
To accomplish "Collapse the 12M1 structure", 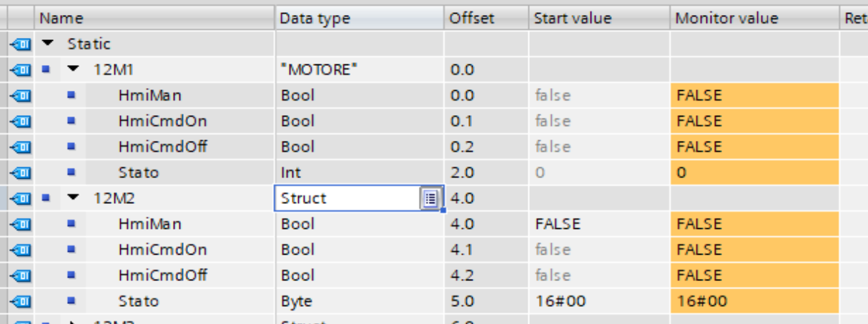I will [x=74, y=70].
